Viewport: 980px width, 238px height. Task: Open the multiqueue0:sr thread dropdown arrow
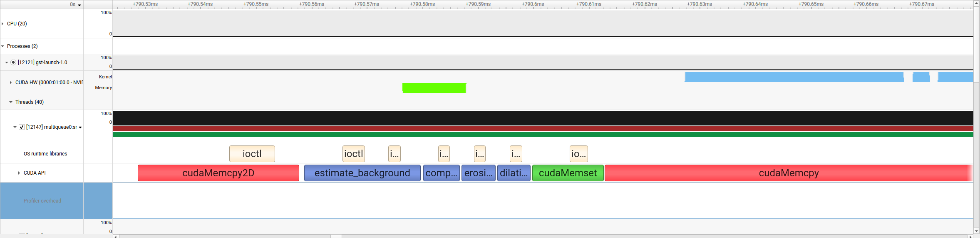(x=80, y=128)
